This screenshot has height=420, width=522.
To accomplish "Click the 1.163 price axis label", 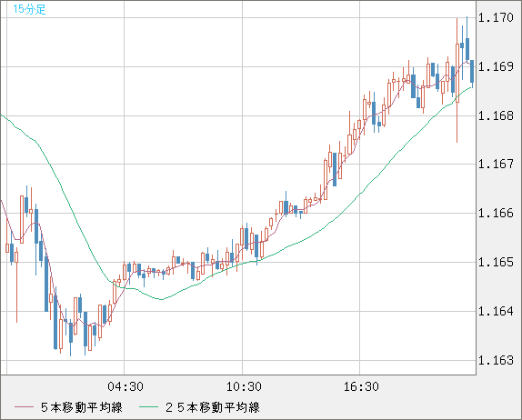I will coord(496,360).
